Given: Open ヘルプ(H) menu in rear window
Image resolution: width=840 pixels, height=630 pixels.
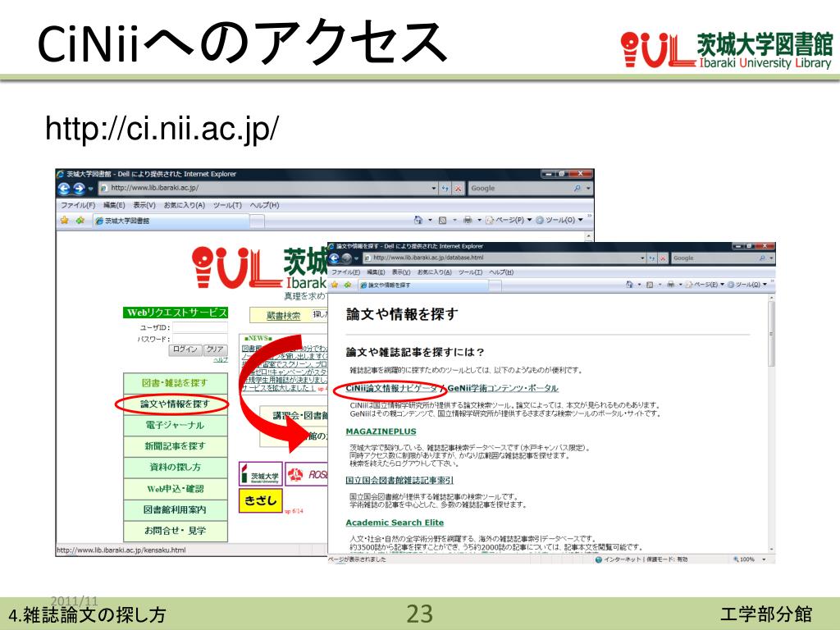Looking at the screenshot, I should pos(265,205).
